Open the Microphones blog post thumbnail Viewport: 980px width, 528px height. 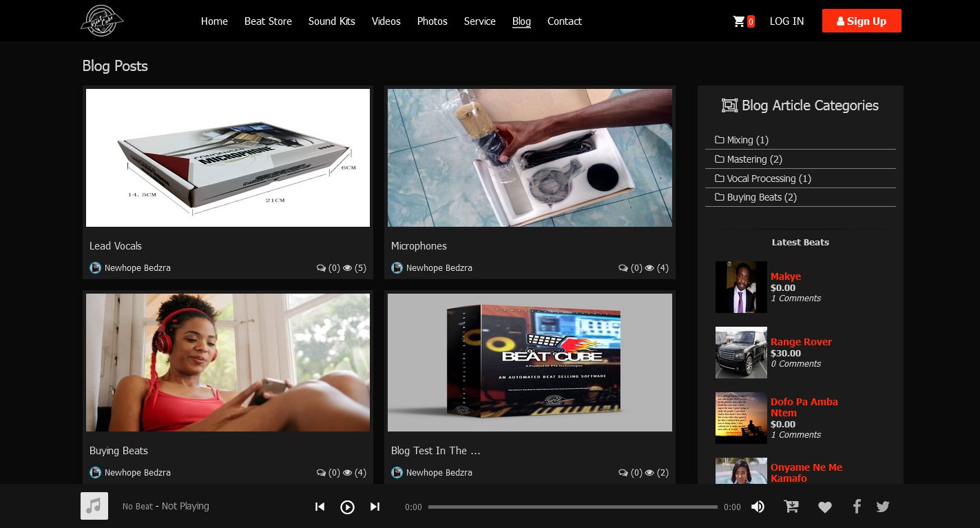[x=530, y=158]
